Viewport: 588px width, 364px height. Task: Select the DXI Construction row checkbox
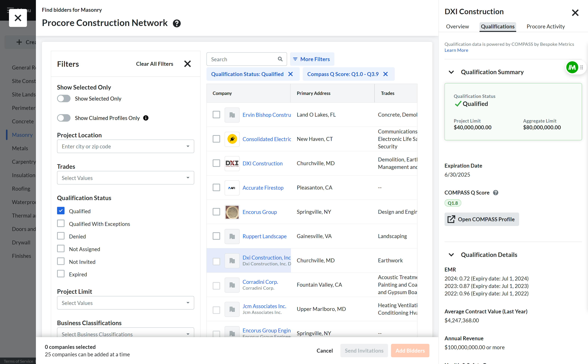pos(216,163)
